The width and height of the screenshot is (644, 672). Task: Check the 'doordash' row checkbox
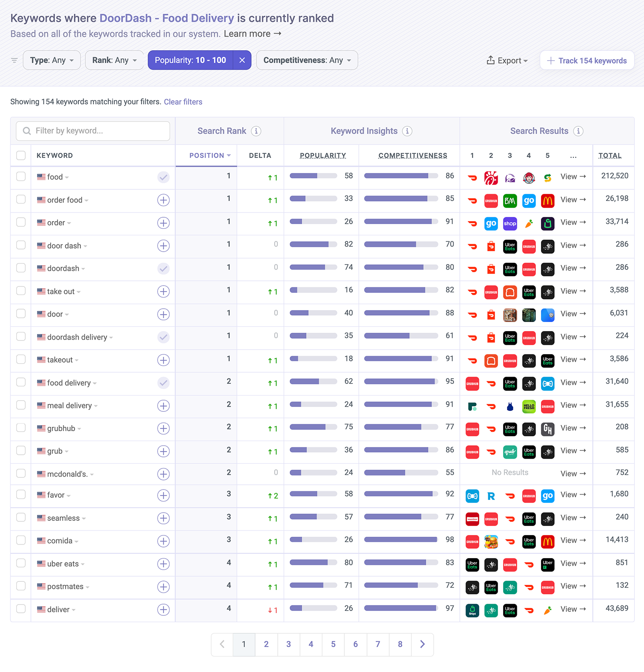point(21,268)
